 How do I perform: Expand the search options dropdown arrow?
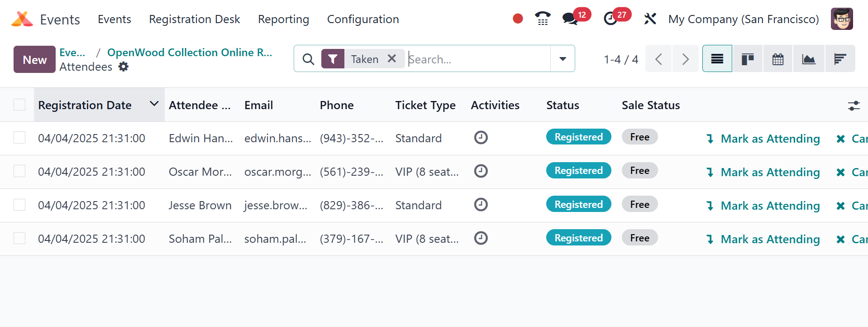coord(563,59)
